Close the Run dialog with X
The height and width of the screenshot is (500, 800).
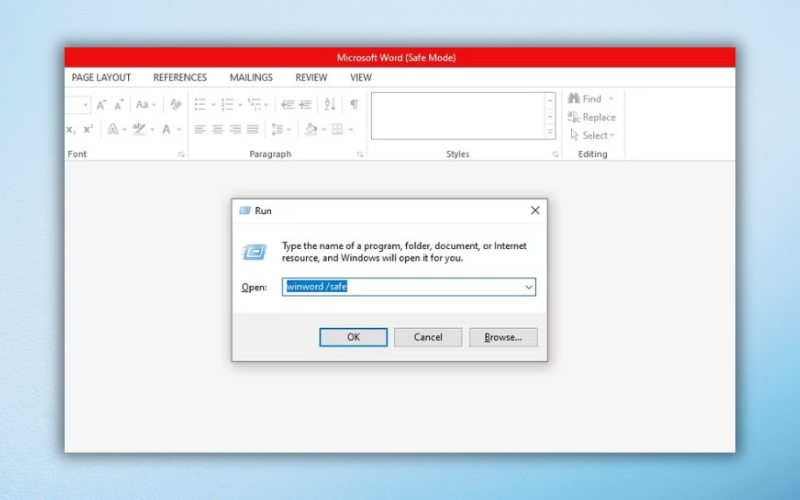535,210
